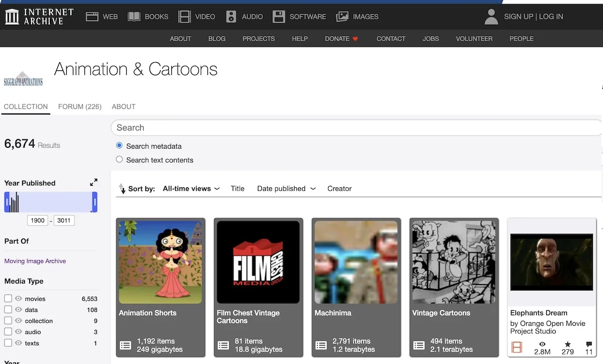
Task: Click the Sign Up link
Action: coord(519,17)
